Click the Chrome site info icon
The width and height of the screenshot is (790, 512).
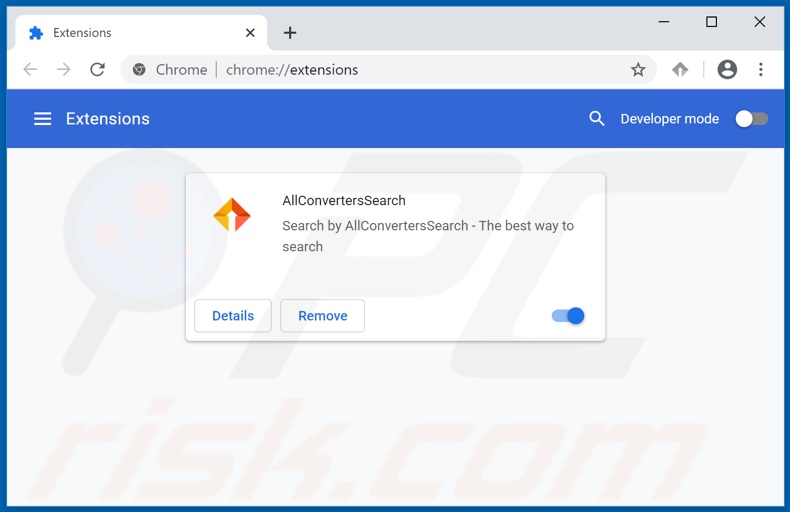[139, 70]
